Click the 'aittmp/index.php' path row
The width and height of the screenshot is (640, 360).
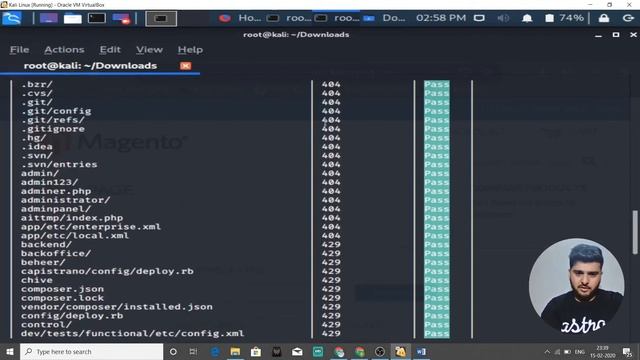[72, 218]
